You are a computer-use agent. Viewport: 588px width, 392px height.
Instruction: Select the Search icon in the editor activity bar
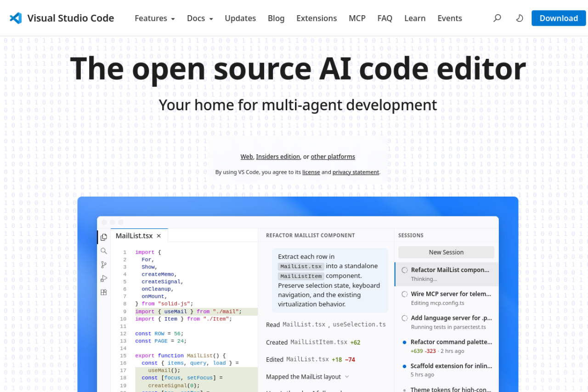[104, 251]
